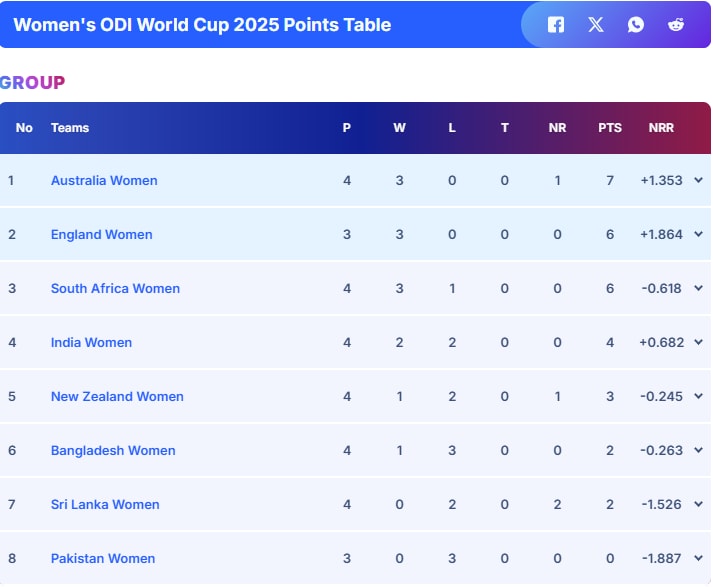Viewport: 713px width, 587px height.
Task: Share the points table on Reddit
Action: tap(676, 25)
